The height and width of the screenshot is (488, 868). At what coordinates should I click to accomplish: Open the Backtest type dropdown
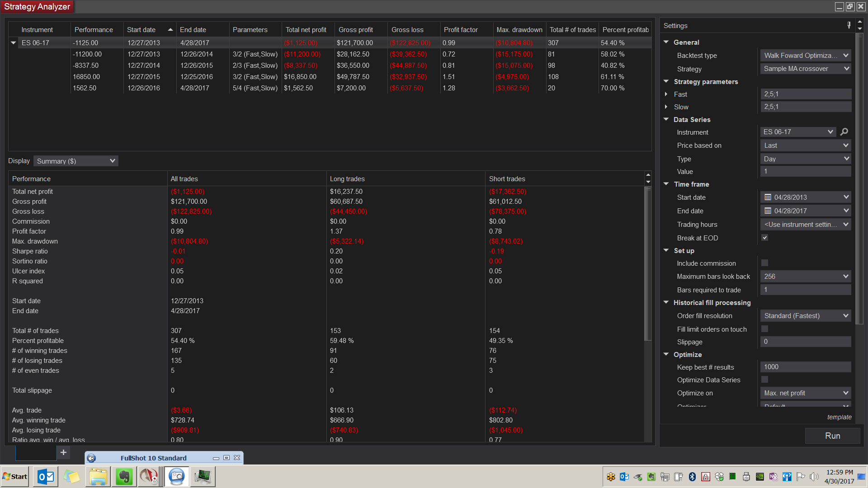pos(806,56)
